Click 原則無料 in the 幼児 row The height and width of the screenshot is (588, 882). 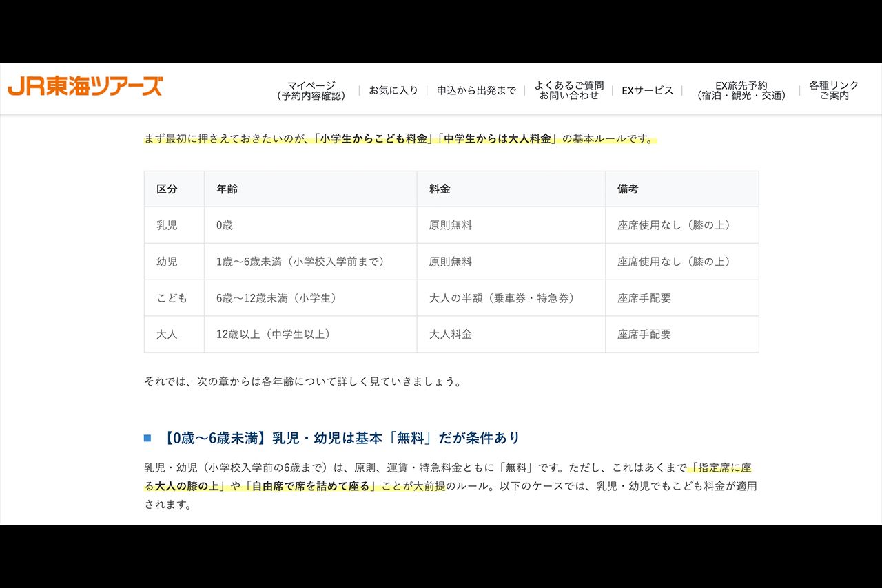click(451, 262)
